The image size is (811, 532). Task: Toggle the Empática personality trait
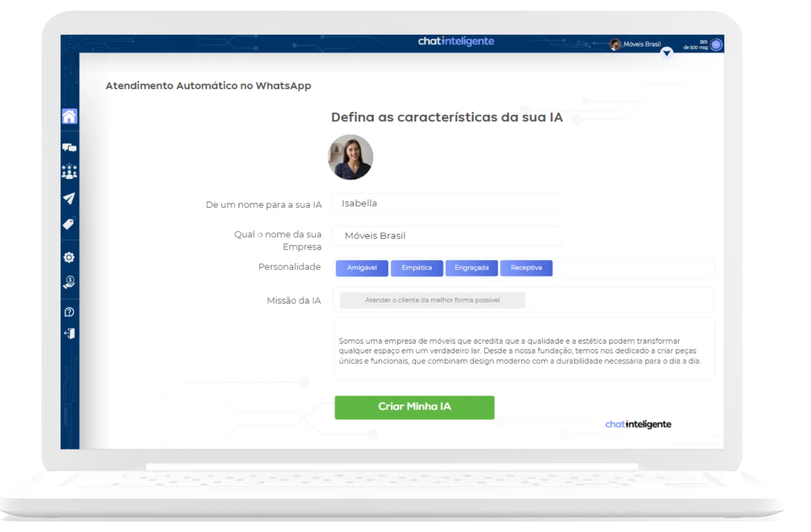(417, 268)
